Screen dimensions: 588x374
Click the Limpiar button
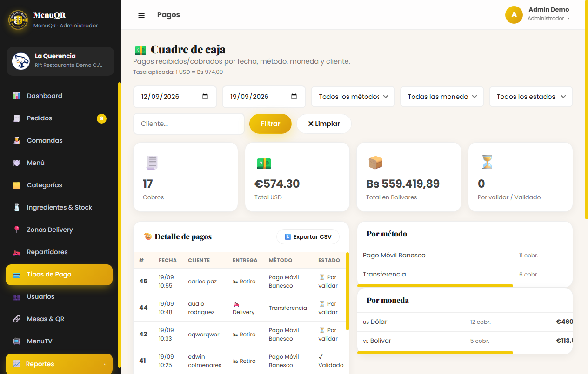pos(324,124)
